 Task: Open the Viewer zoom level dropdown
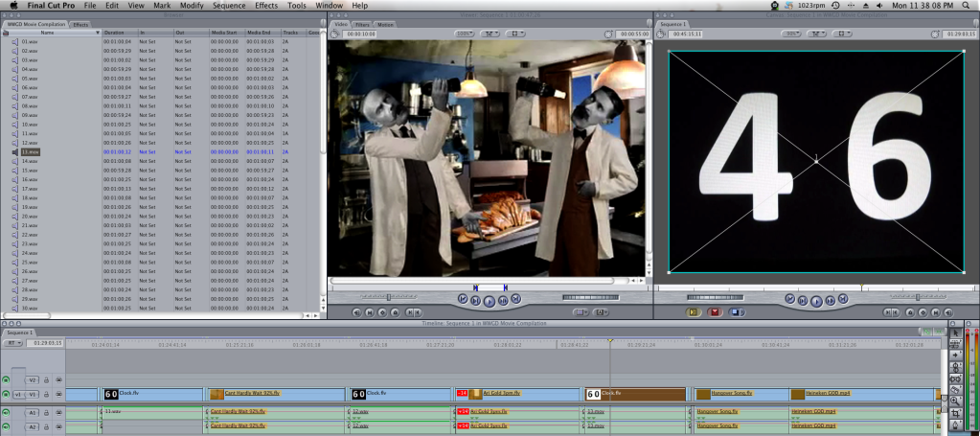click(x=465, y=34)
